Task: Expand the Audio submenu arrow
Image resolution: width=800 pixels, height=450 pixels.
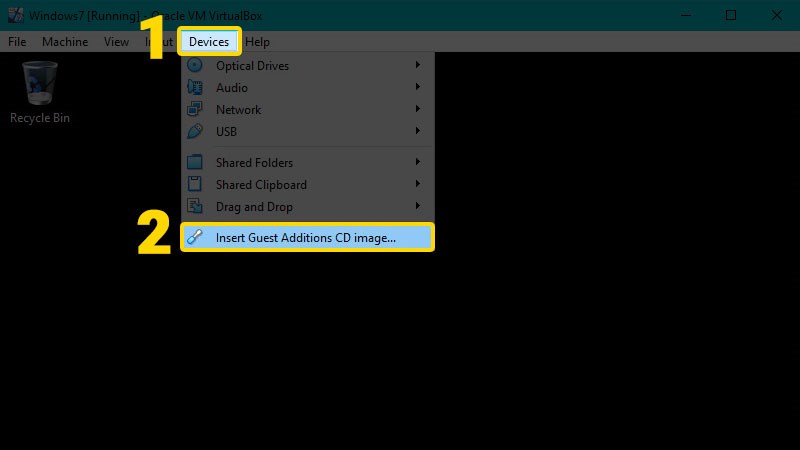Action: (x=417, y=87)
